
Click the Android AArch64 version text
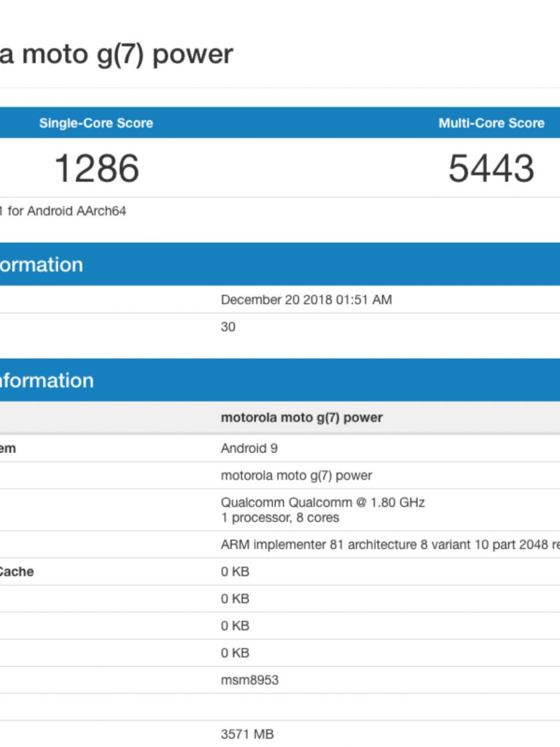tap(63, 211)
